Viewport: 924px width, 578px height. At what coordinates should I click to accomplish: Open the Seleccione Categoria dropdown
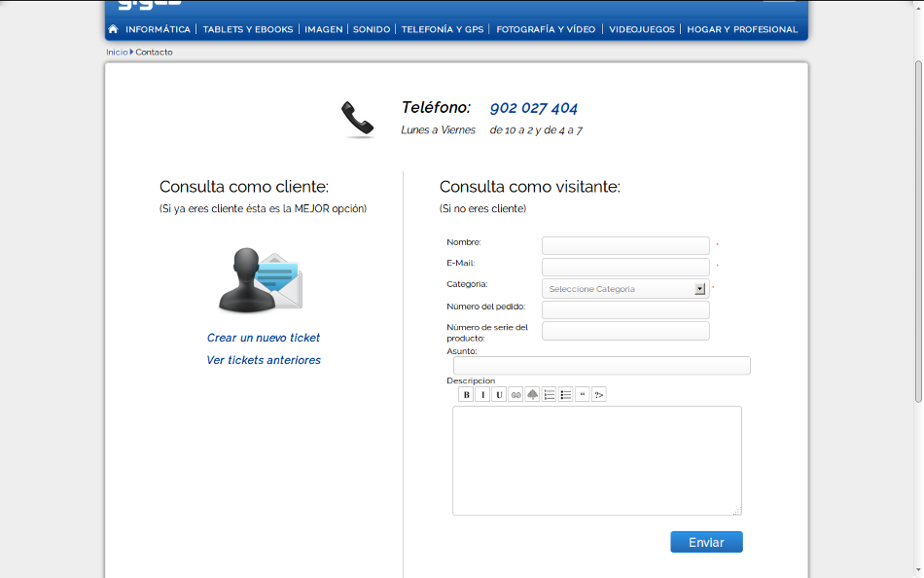click(625, 288)
